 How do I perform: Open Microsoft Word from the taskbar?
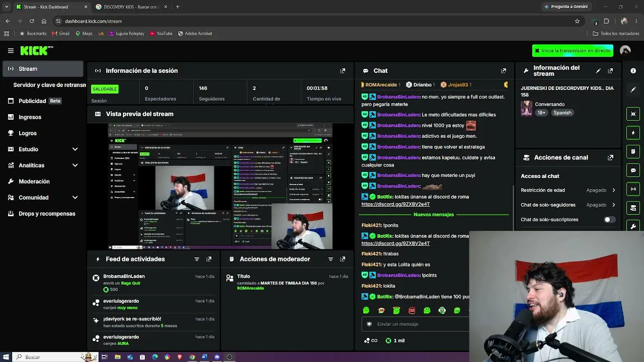pos(204,357)
